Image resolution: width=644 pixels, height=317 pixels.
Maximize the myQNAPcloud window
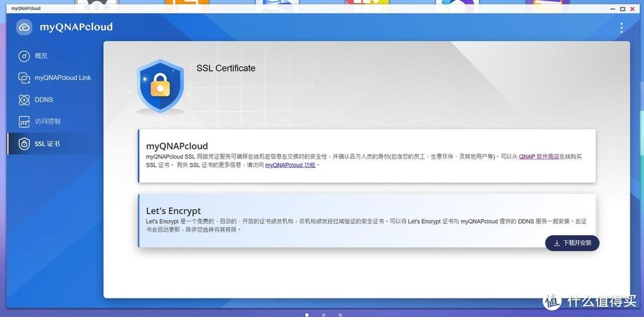point(623,9)
